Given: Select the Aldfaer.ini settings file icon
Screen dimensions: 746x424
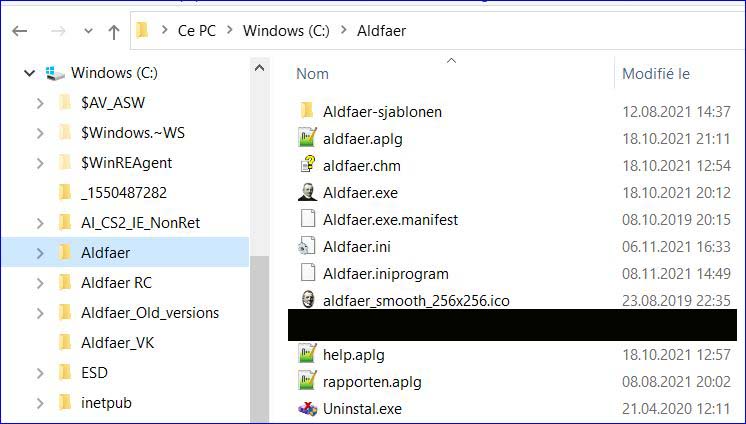Looking at the screenshot, I should pos(307,246).
